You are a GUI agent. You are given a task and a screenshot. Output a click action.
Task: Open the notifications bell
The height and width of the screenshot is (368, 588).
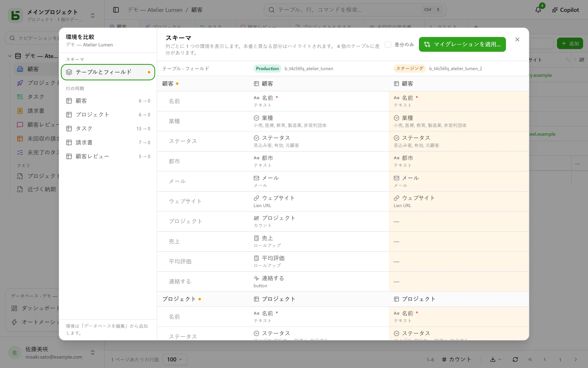click(538, 10)
